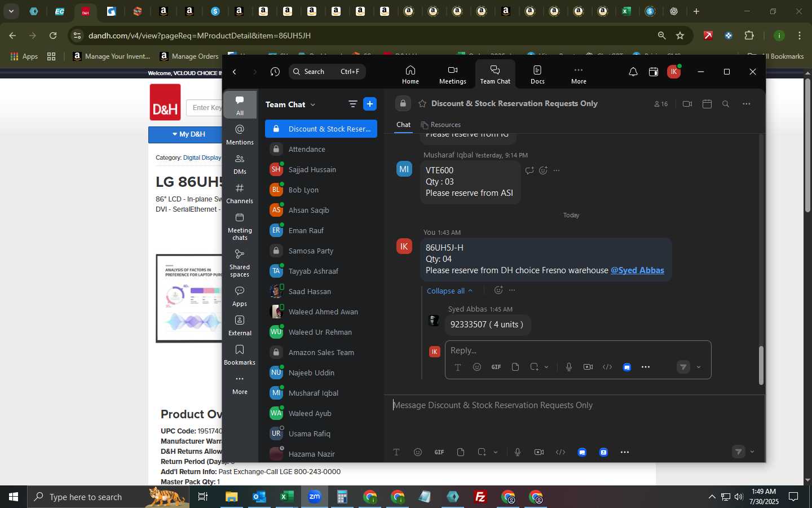Open the screenshot dropdown arrow in the main composer
812x508 pixels.
point(496,452)
